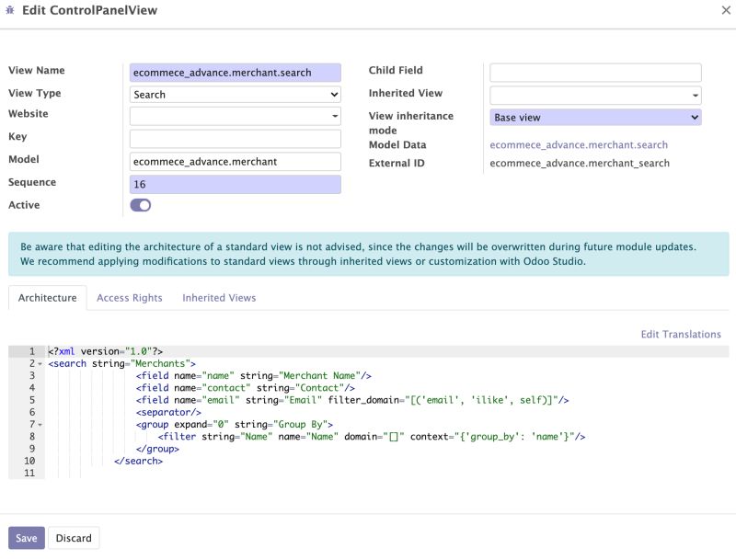Open the Inherited View dropdown
This screenshot has height=560, width=736.
coord(595,96)
